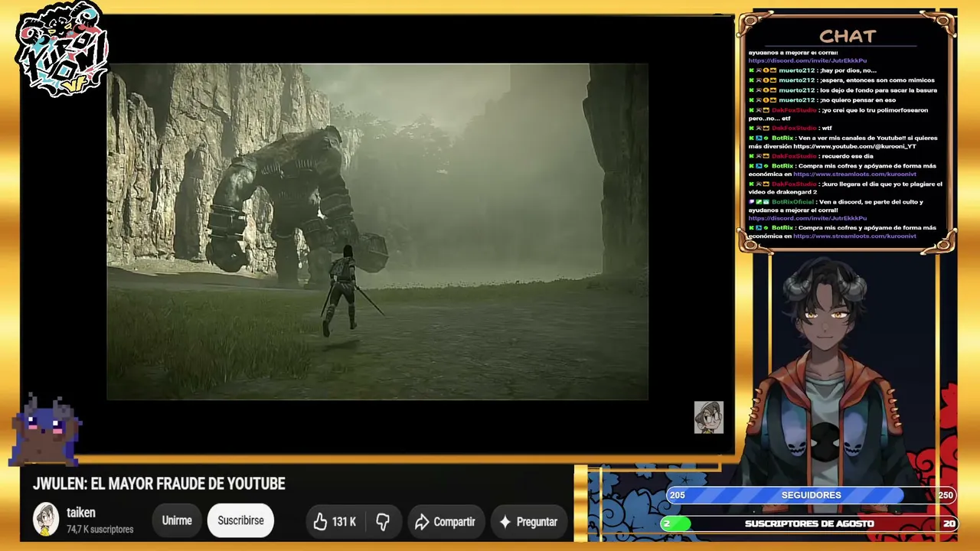Open the taiken channel name link
This screenshot has width=980, height=551.
click(81, 513)
